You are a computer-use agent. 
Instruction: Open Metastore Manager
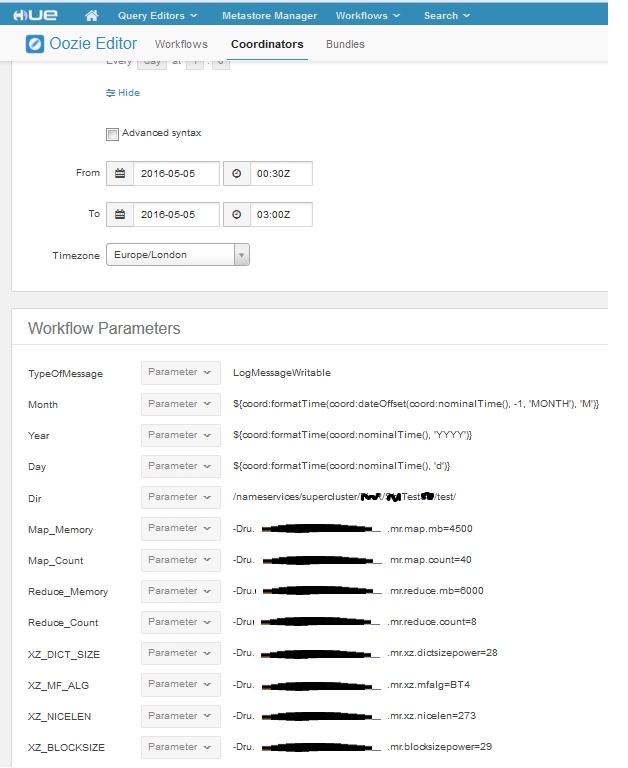[x=269, y=16]
